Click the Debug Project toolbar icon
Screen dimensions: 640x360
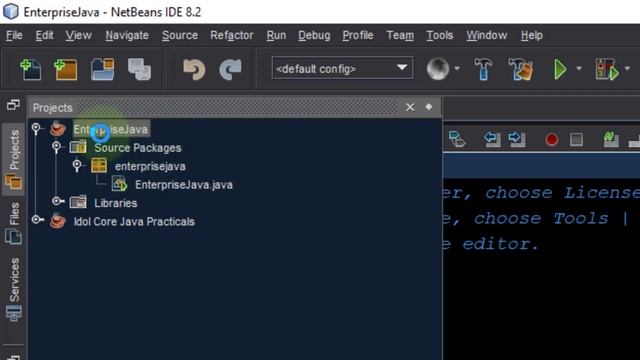[x=607, y=69]
